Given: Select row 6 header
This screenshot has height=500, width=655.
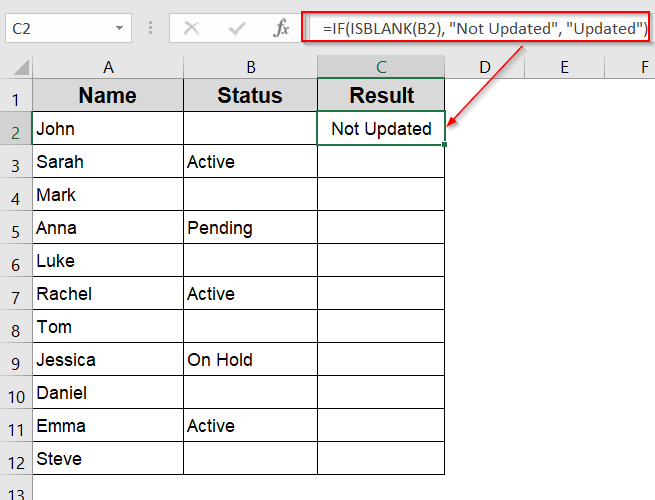Looking at the screenshot, I should pos(16,260).
